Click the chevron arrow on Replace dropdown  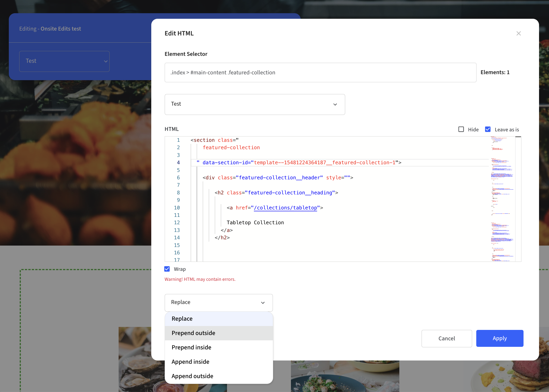pyautogui.click(x=263, y=303)
